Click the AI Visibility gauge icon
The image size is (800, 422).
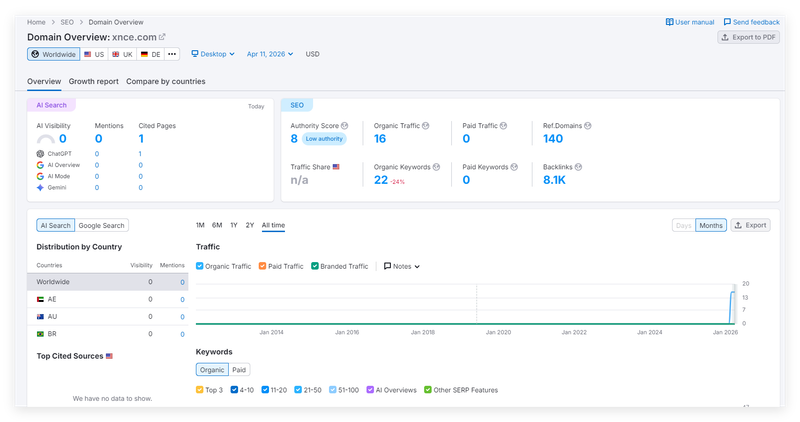click(45, 139)
